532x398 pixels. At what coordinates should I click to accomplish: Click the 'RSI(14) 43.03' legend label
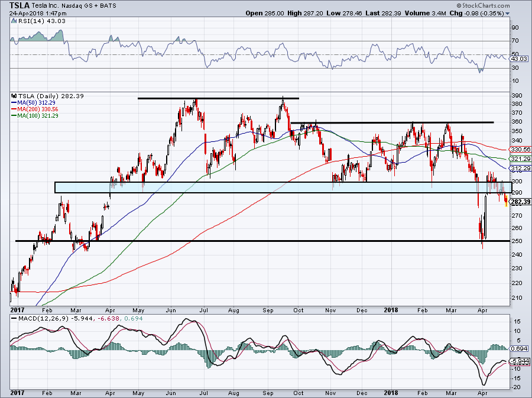(x=42, y=21)
